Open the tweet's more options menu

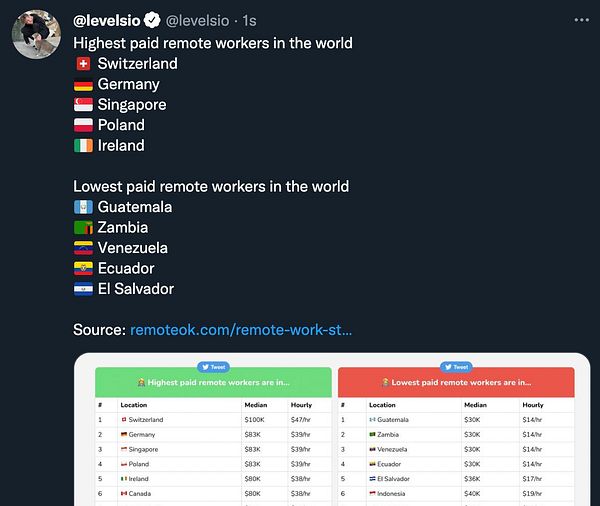coord(581,20)
